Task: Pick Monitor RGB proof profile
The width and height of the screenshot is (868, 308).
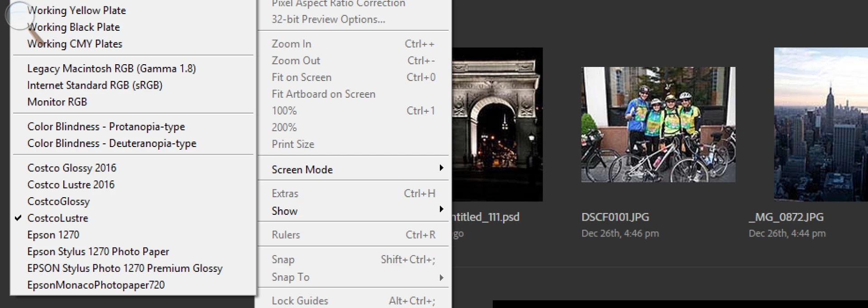Action: click(x=133, y=102)
